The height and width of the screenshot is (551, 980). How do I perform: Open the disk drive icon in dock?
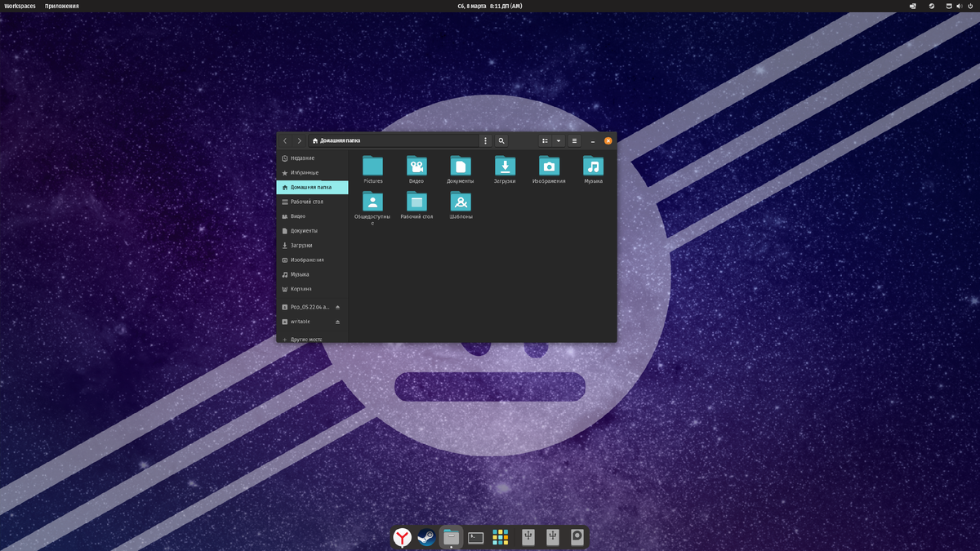pyautogui.click(x=577, y=537)
